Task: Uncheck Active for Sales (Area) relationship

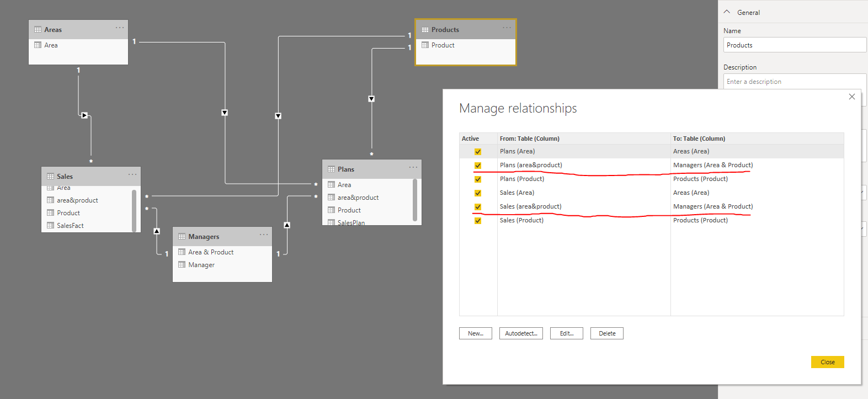Action: pos(478,193)
